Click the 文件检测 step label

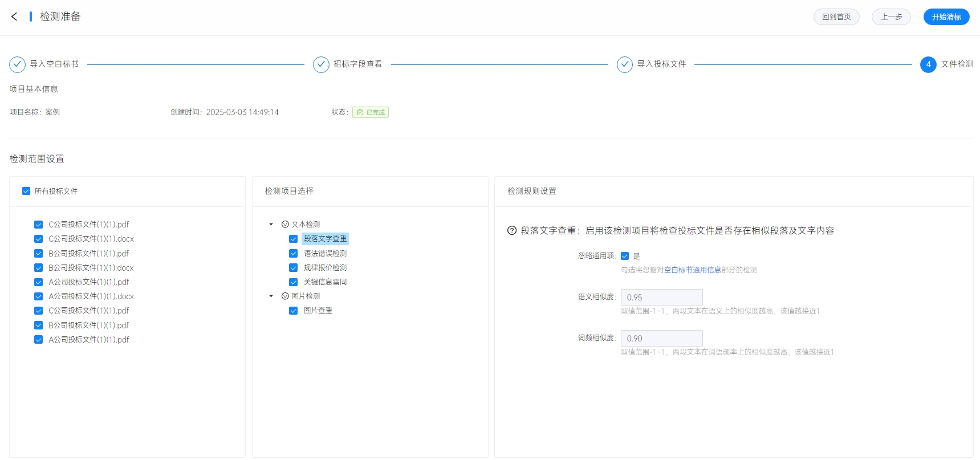[957, 64]
